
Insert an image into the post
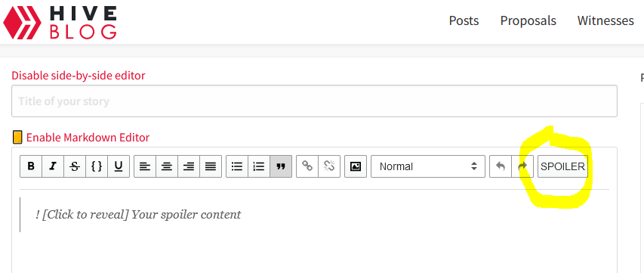356,166
